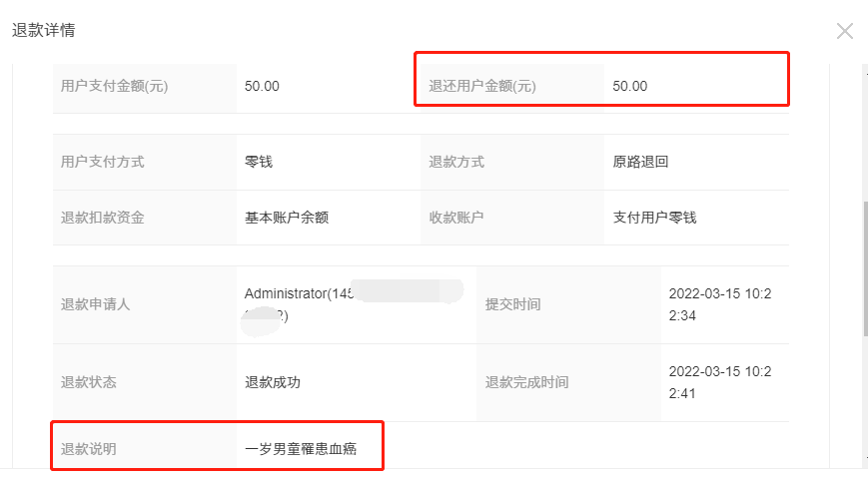This screenshot has width=868, height=480.
Task: Select the 退款扣款资金 label
Action: pyautogui.click(x=102, y=218)
